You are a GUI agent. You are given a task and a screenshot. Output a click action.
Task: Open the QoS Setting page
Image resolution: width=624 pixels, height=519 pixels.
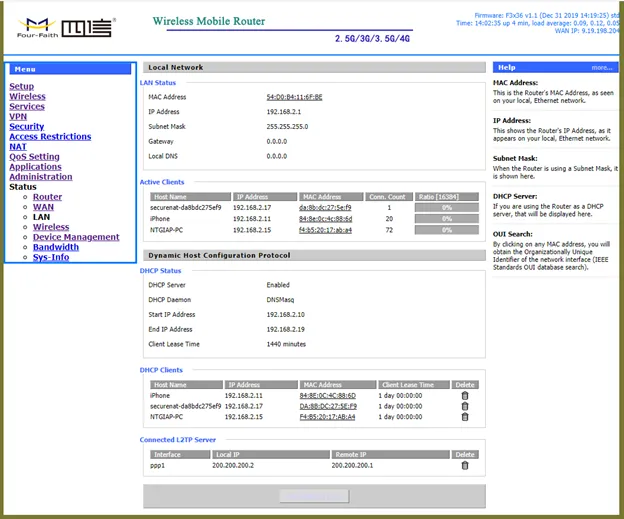click(34, 157)
